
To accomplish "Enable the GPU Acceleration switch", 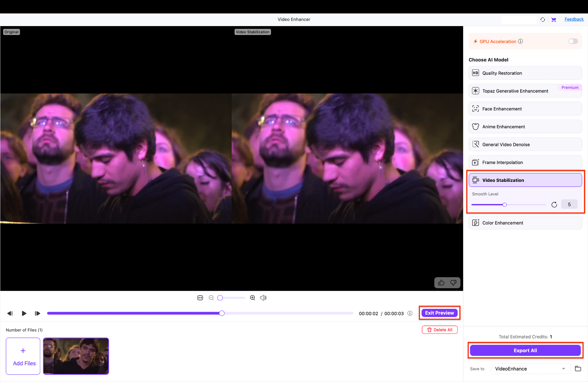I will point(573,41).
